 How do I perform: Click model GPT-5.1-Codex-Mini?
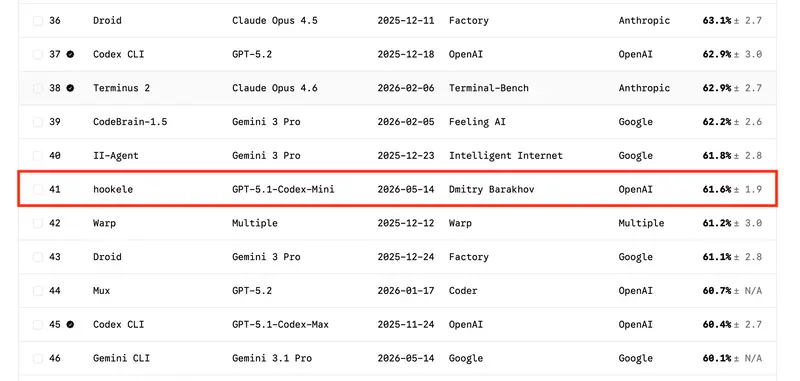[283, 189]
